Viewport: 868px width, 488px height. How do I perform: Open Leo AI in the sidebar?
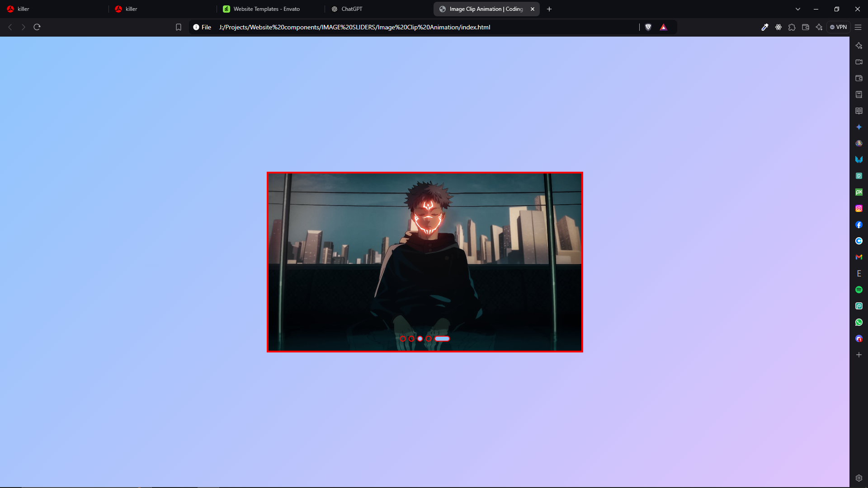[859, 46]
